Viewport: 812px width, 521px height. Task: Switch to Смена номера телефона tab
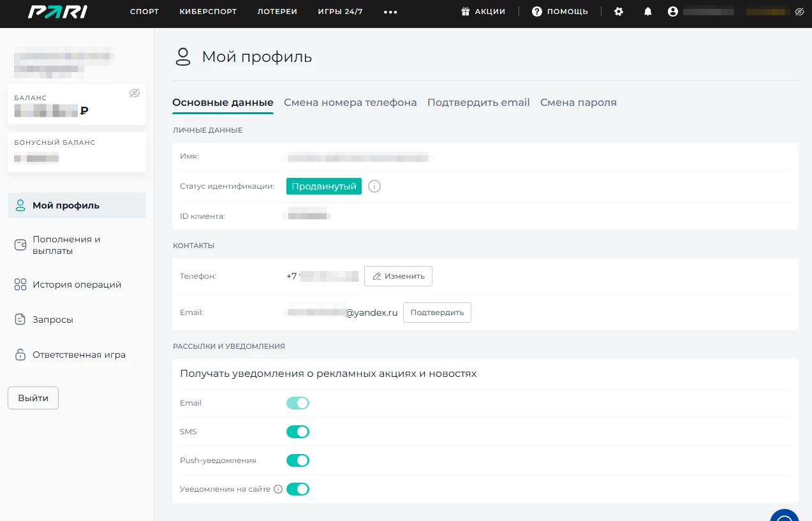350,103
